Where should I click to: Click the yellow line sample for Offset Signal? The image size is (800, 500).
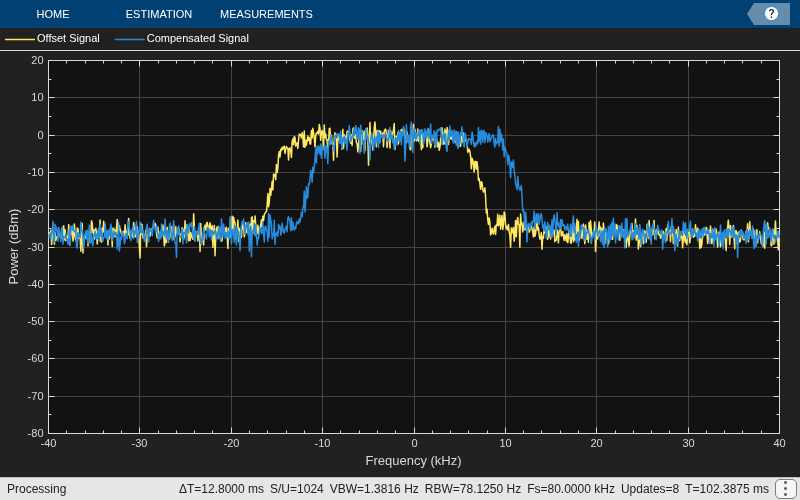[20, 39]
